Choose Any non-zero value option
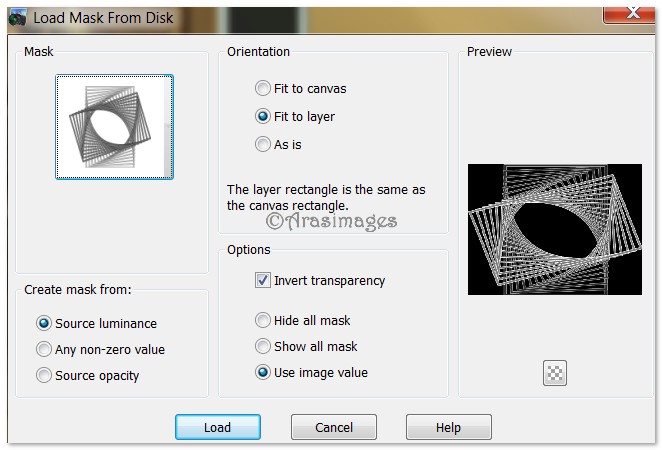Screen dimensions: 662x450 (44, 350)
